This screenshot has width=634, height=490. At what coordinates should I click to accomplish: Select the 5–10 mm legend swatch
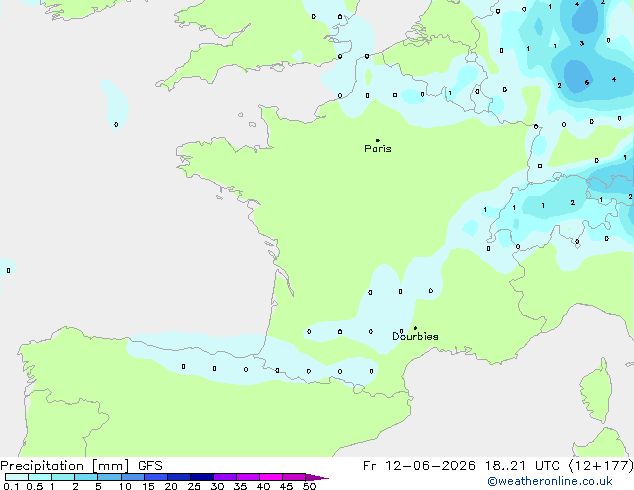[x=109, y=477]
